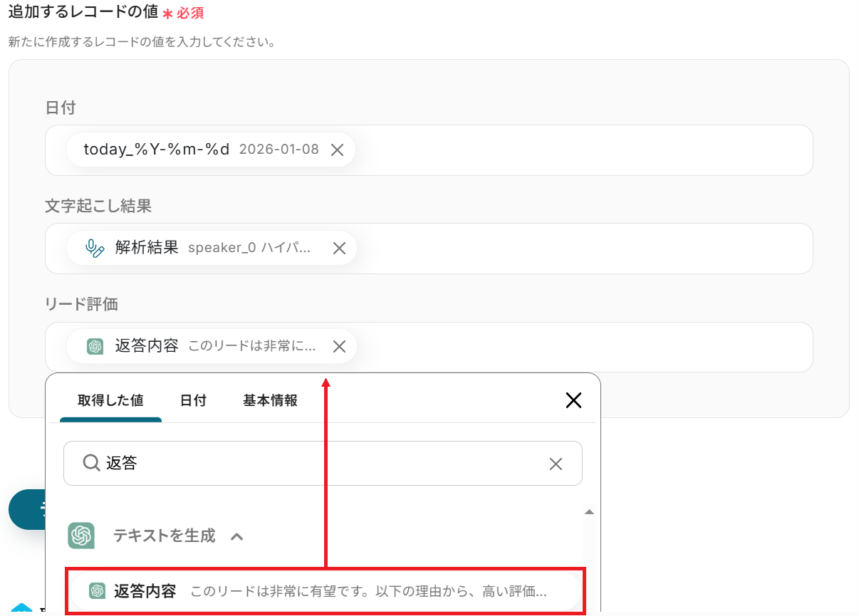The width and height of the screenshot is (859, 616).
Task: Remove the today_%Y-%m-%d date chip
Action: click(338, 150)
